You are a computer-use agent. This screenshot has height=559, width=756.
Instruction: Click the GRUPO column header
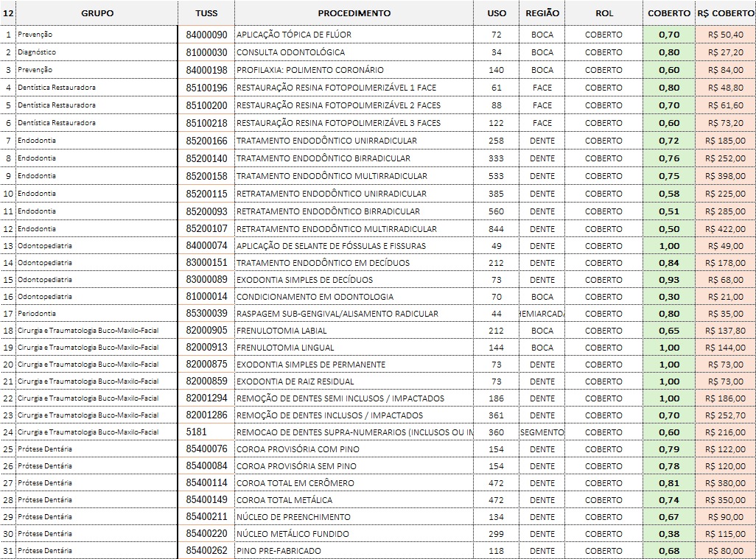point(97,13)
